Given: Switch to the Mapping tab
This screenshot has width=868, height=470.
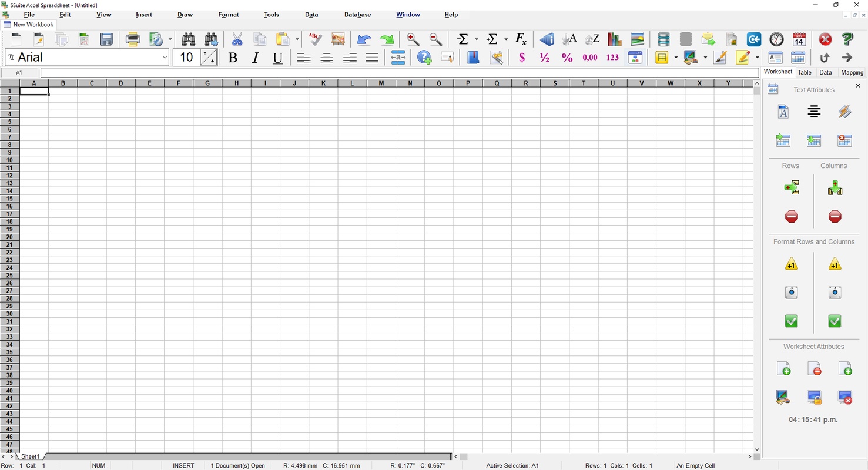Looking at the screenshot, I should pos(852,72).
